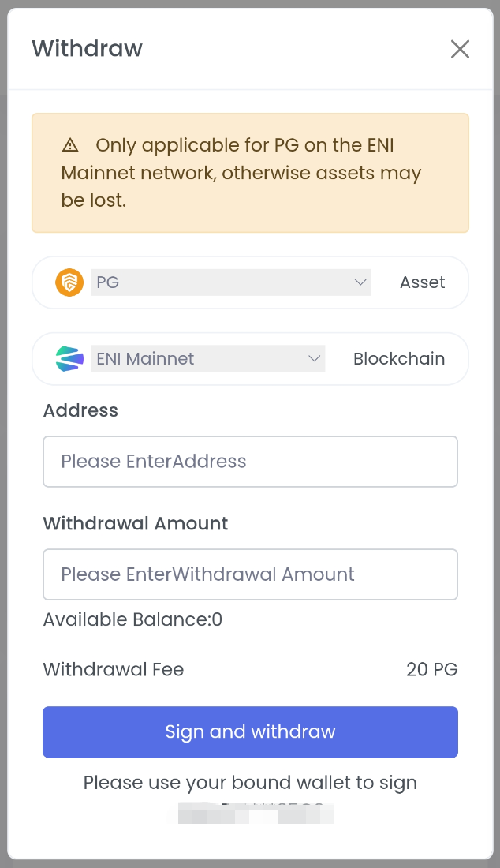
Task: Click the ENI Mainnet logo icon
Action: point(69,359)
